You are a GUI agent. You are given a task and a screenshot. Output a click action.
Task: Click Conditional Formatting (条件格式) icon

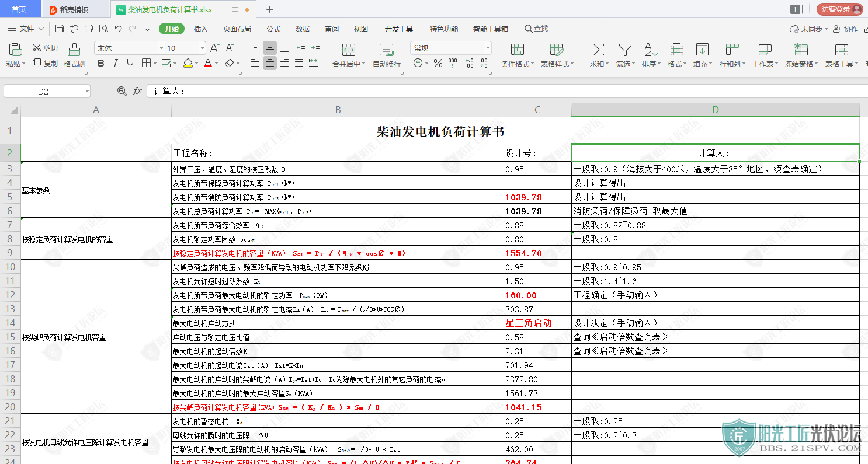click(518, 50)
